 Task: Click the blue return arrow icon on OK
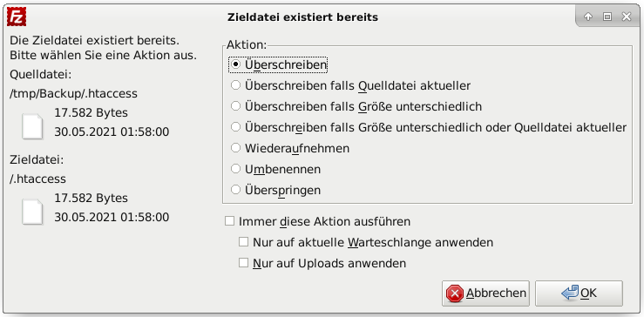pos(570,293)
